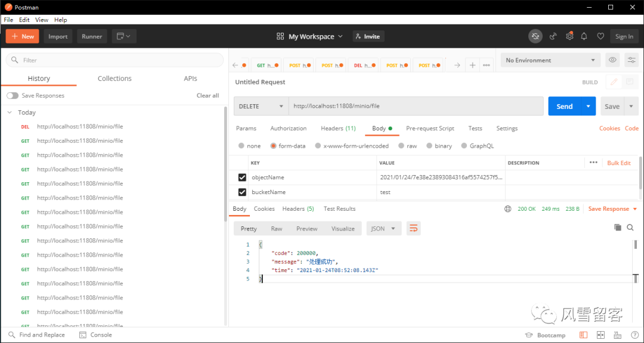This screenshot has width=644, height=343.
Task: Uncheck the objectName row checkbox
Action: tap(242, 177)
